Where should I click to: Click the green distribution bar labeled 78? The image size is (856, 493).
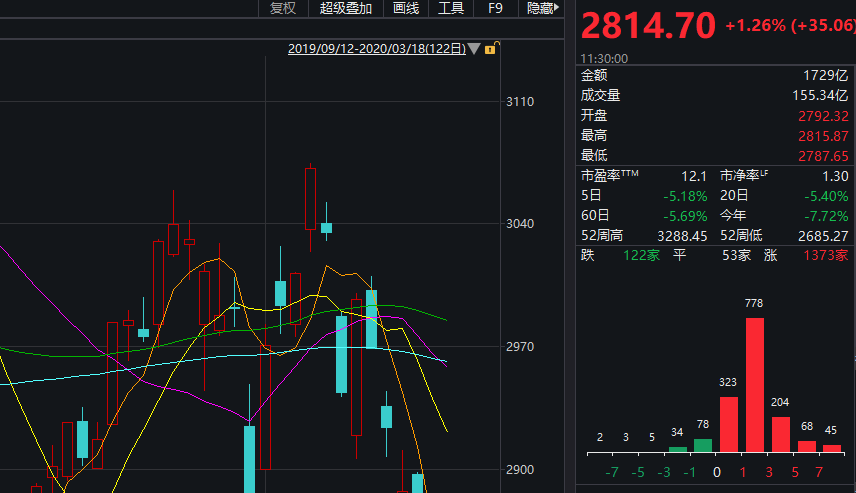pyautogui.click(x=703, y=446)
